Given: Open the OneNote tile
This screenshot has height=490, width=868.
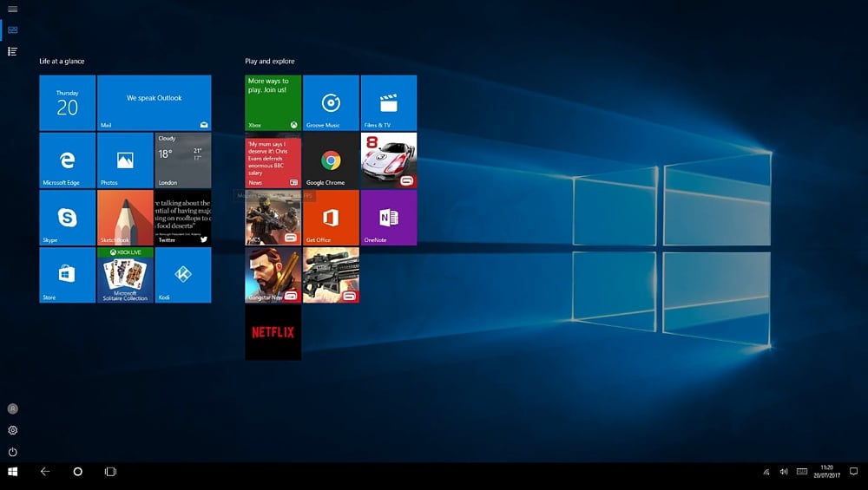Looking at the screenshot, I should point(388,218).
